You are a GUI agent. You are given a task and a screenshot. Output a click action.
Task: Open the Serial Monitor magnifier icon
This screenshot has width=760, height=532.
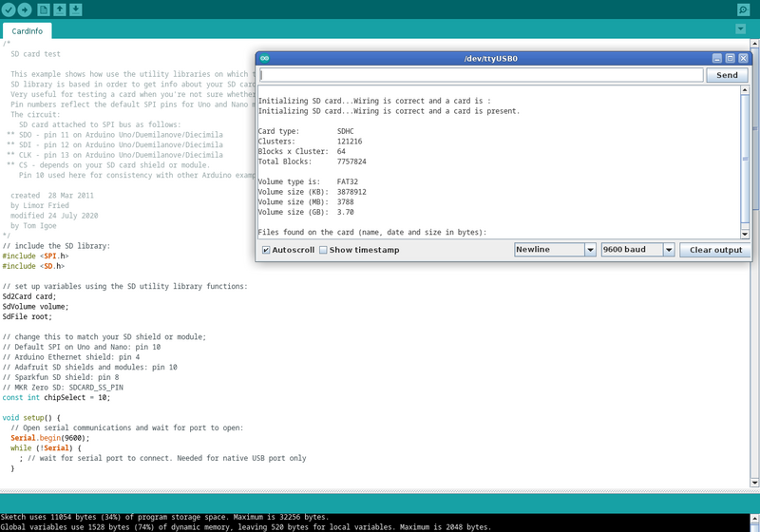click(x=743, y=9)
